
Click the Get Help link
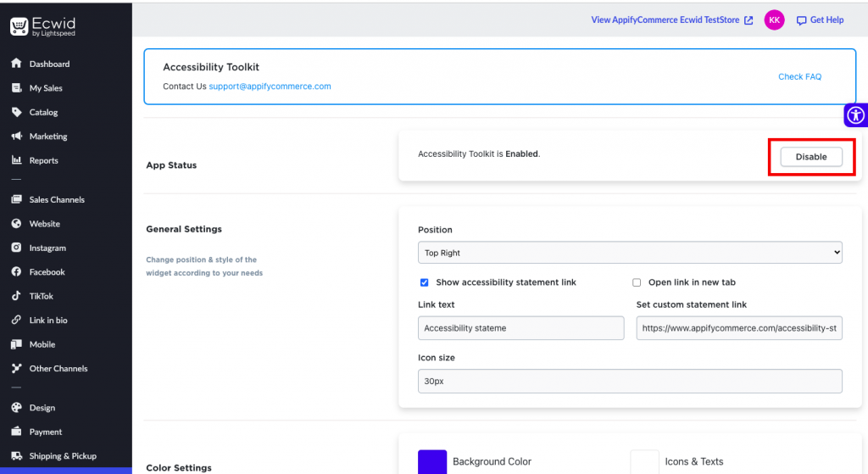click(826, 20)
